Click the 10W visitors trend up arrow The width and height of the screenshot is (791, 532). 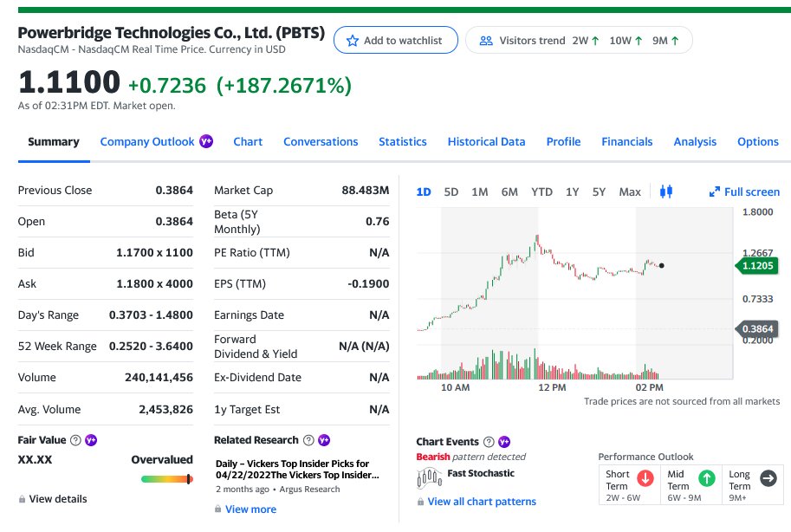tap(639, 41)
